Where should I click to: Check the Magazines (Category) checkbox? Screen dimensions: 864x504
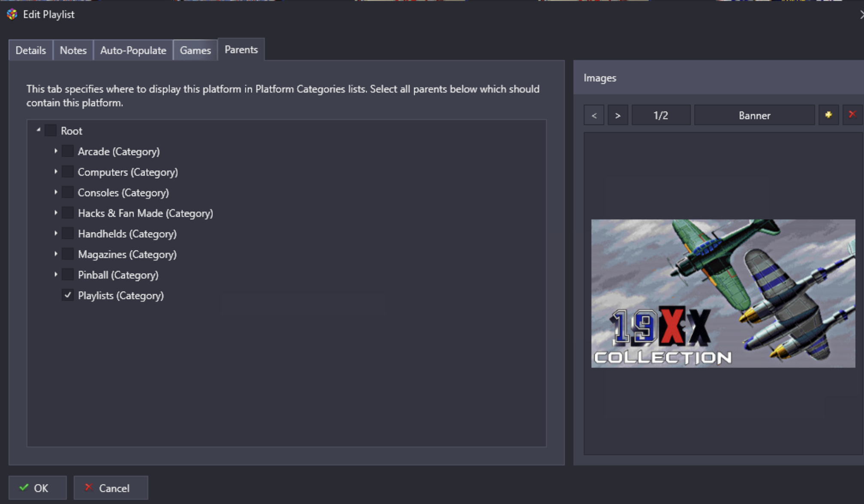68,254
